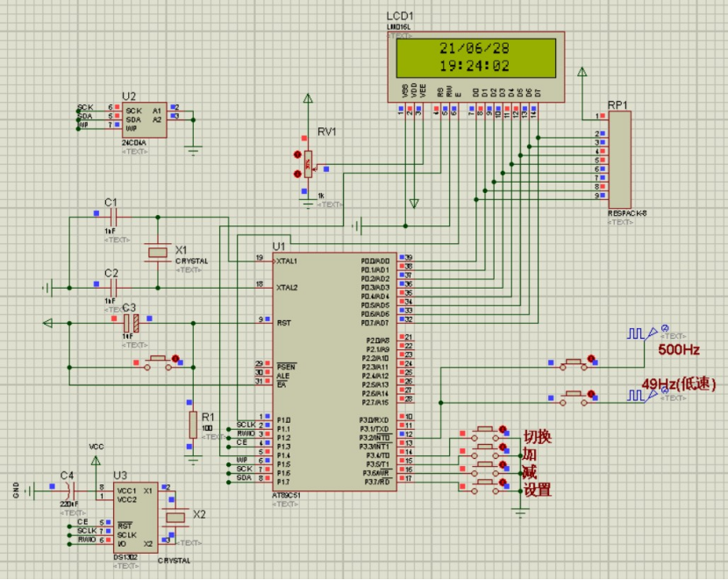728x580 pixels.
Task: Push the button beside the 切换 label
Action: pos(485,433)
